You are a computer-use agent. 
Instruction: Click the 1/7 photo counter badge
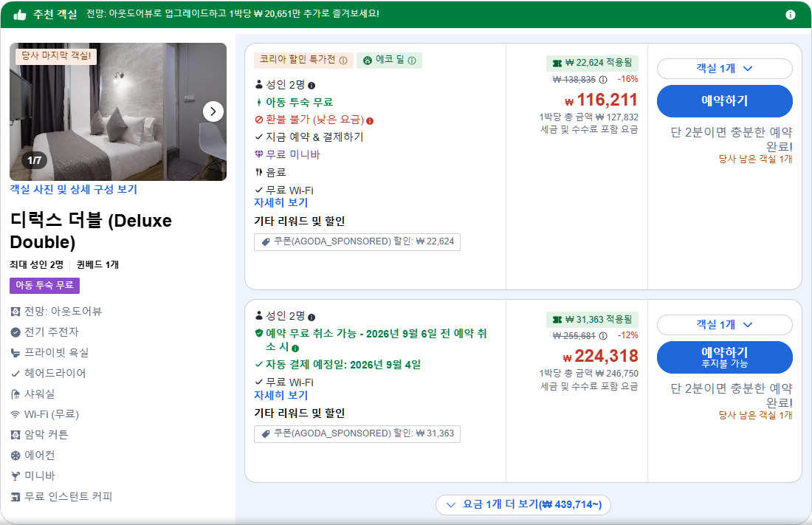coord(35,160)
